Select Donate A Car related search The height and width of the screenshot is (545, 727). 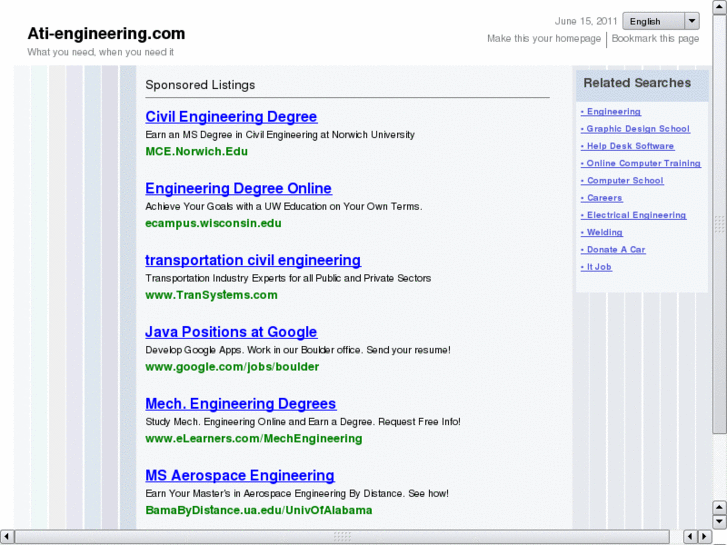(x=613, y=250)
